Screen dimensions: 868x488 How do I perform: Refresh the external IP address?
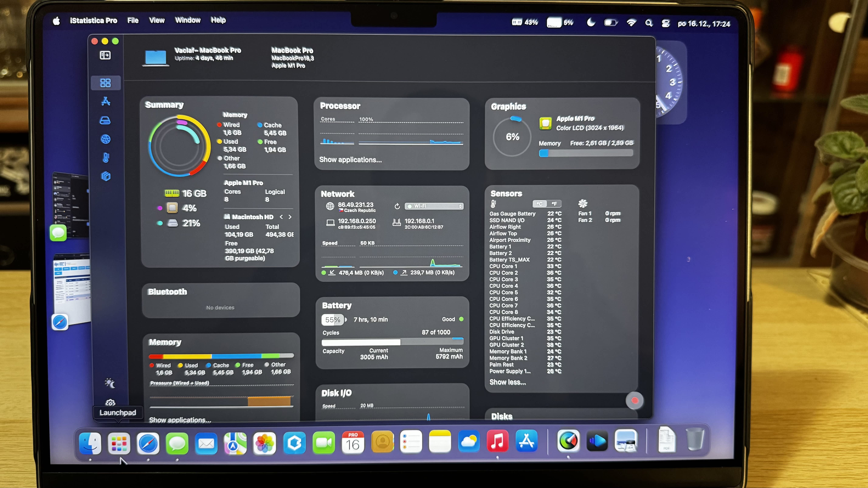397,206
